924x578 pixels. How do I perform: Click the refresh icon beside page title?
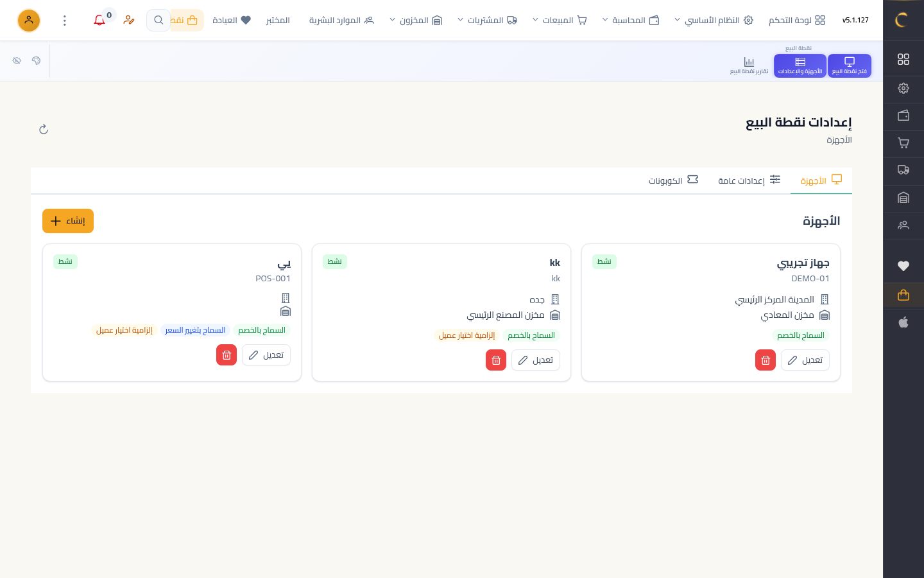pyautogui.click(x=44, y=130)
